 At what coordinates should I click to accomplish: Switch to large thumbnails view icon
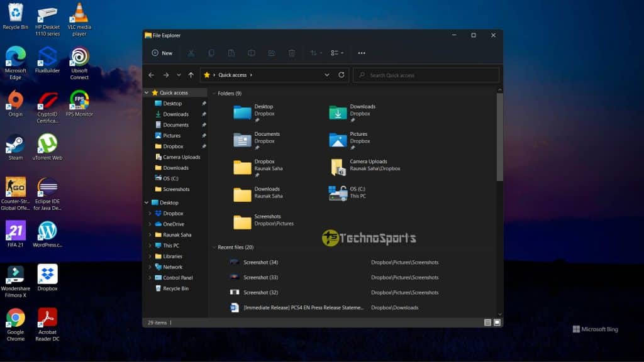point(497,322)
